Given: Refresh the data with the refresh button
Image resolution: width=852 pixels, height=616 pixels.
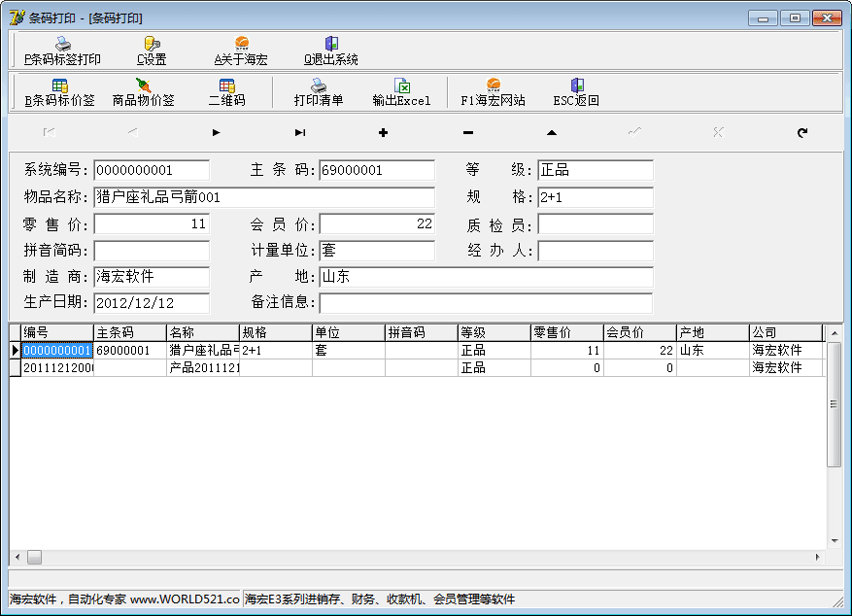Looking at the screenshot, I should coord(801,132).
